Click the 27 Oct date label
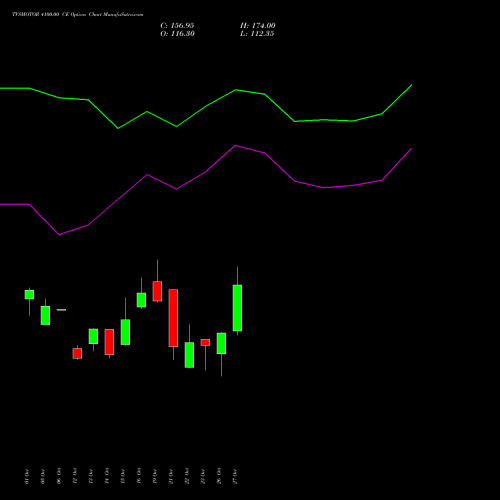This screenshot has width=500, height=500. pyautogui.click(x=235, y=476)
